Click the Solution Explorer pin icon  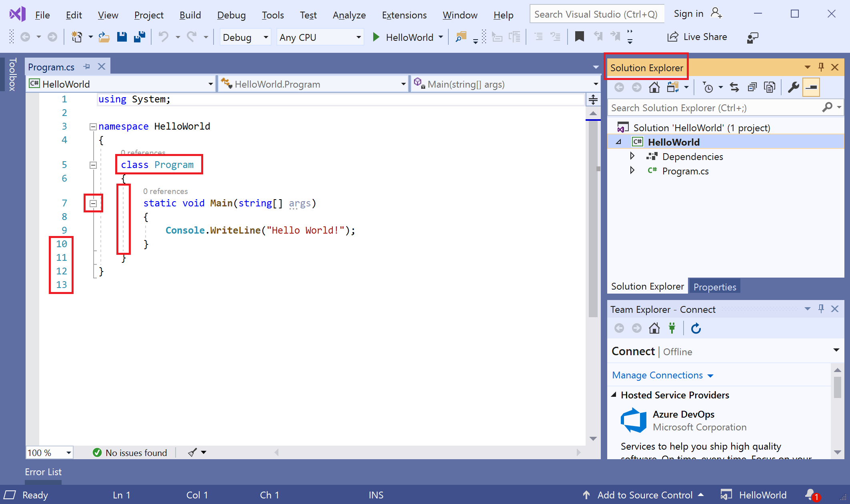tap(821, 66)
